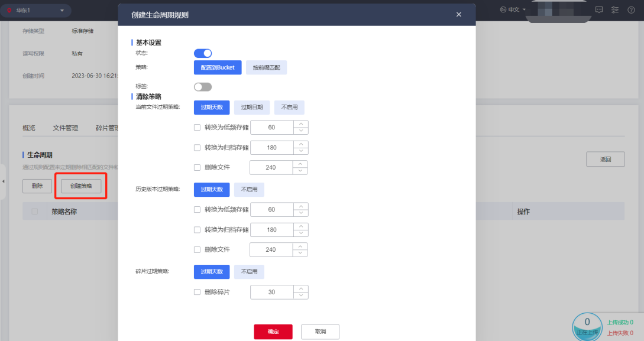Viewport: 644px width, 341px height.
Task: Click the red 确定 button
Action: click(x=273, y=332)
